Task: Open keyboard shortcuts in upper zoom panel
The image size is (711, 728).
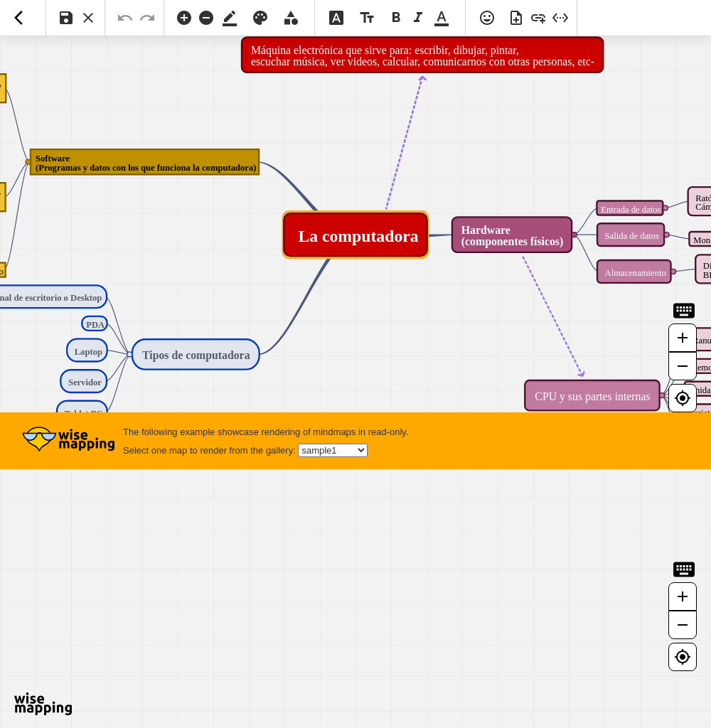Action: (683, 311)
